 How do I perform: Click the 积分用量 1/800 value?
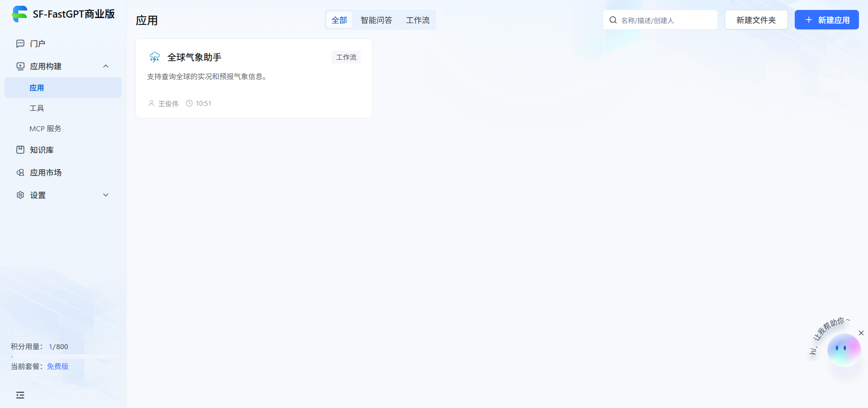pyautogui.click(x=58, y=346)
